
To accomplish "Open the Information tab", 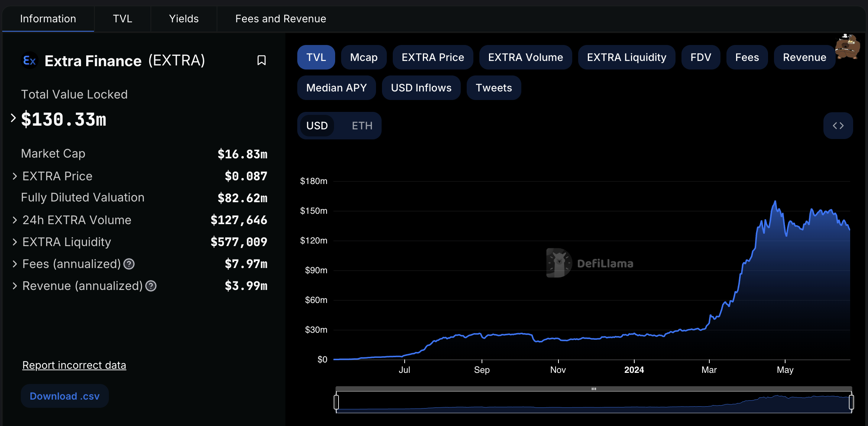I will coord(48,19).
